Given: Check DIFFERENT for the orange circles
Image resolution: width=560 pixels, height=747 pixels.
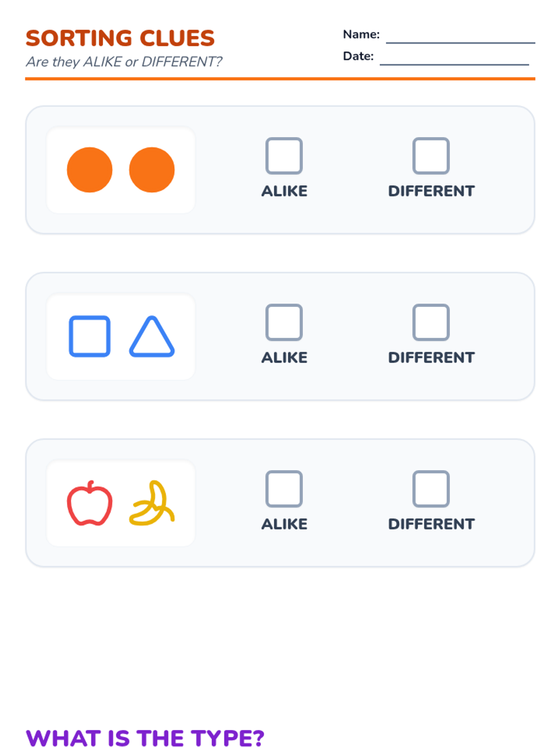Looking at the screenshot, I should coord(431,155).
